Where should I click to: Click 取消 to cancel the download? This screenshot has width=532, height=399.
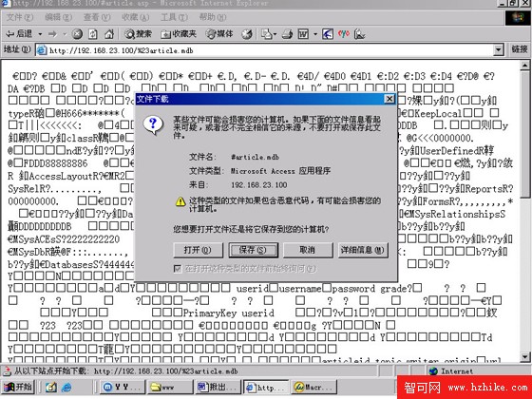[308, 250]
